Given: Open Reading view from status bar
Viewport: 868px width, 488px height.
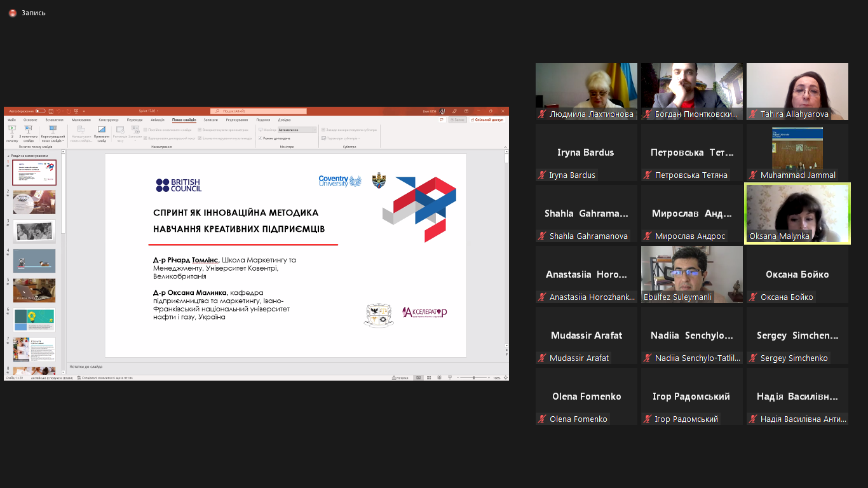Looking at the screenshot, I should pyautogui.click(x=438, y=377).
